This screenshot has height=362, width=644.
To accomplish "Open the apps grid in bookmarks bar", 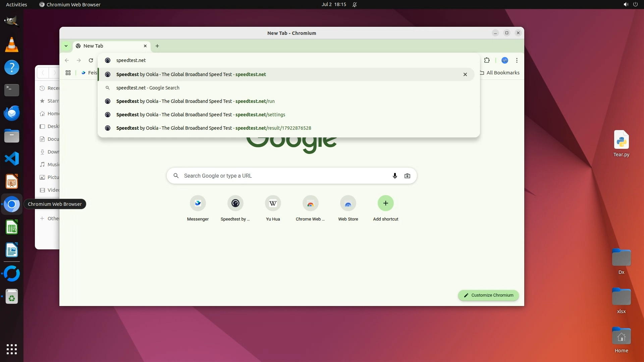I will [68, 73].
